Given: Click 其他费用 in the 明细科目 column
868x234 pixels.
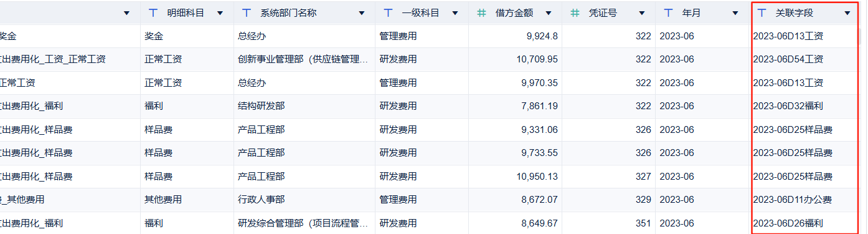Looking at the screenshot, I should [163, 200].
